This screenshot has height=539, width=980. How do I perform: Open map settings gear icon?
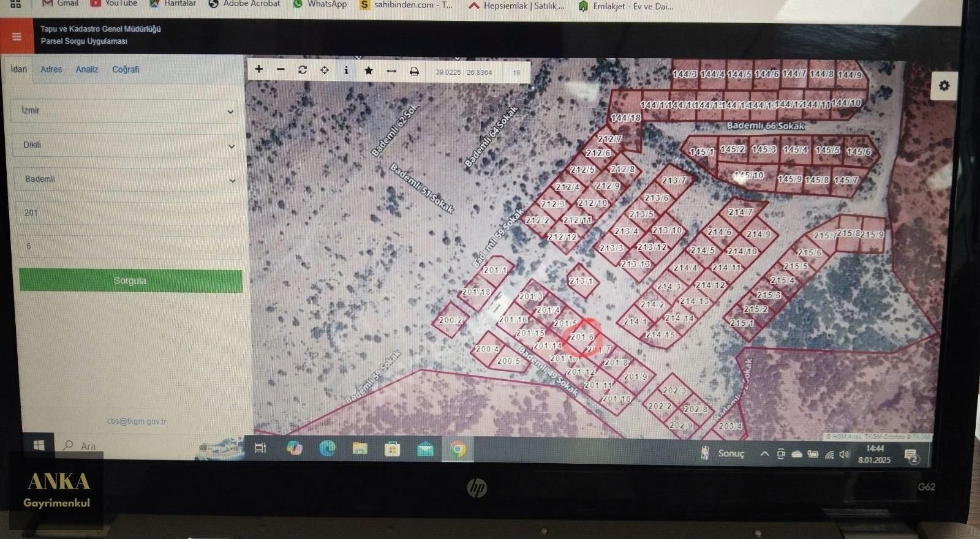944,85
